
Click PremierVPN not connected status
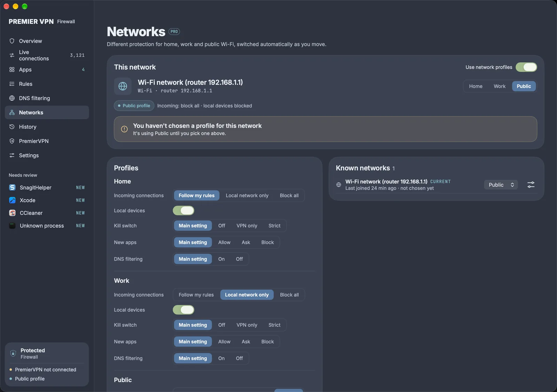tap(46, 370)
